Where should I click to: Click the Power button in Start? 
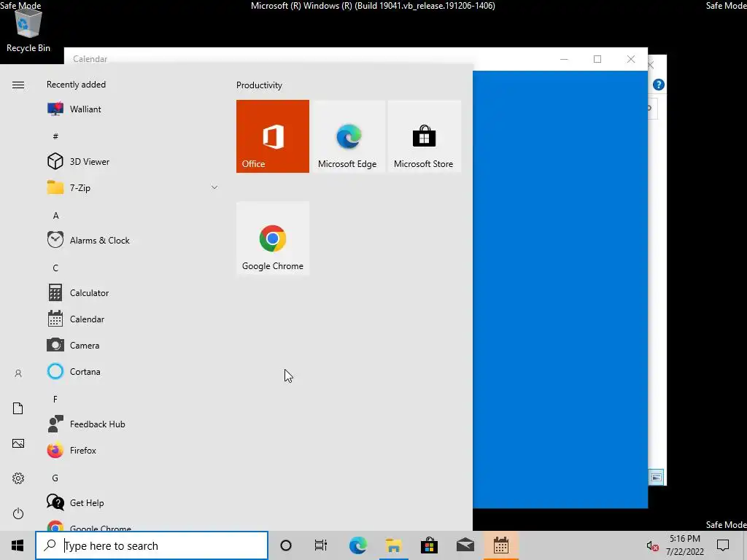point(18,513)
